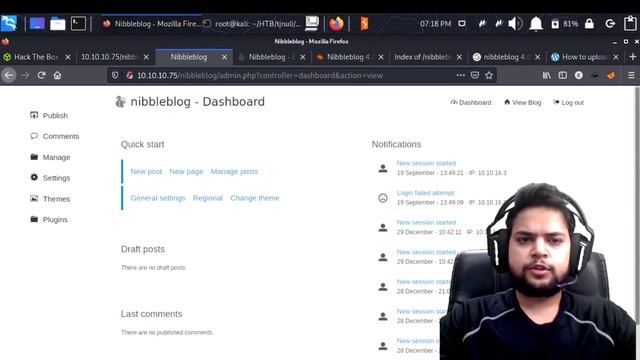
Task: Open General settings quick link
Action: tap(158, 198)
